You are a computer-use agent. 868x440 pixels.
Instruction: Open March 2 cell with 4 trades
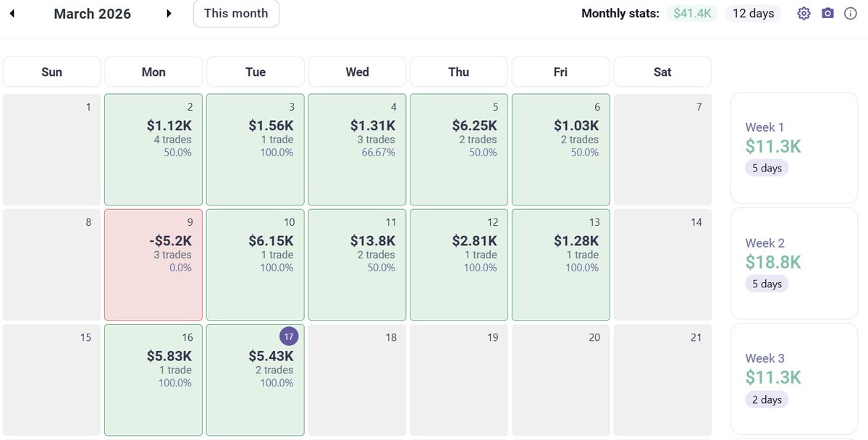[x=153, y=149]
